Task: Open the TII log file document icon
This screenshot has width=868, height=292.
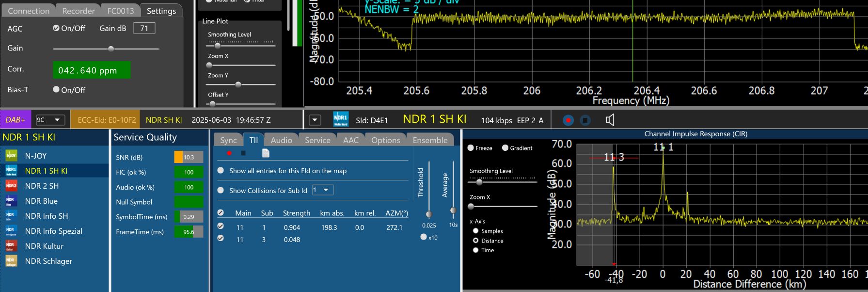Action: tap(266, 153)
